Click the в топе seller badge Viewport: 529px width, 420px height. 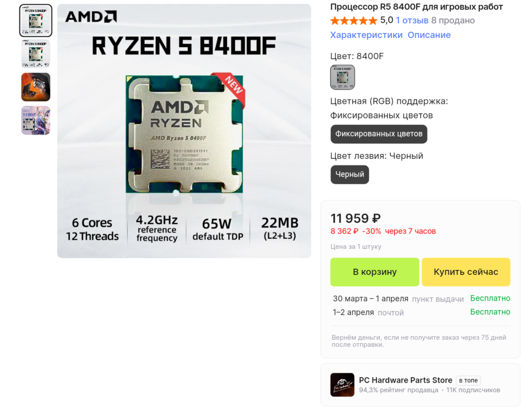click(468, 381)
